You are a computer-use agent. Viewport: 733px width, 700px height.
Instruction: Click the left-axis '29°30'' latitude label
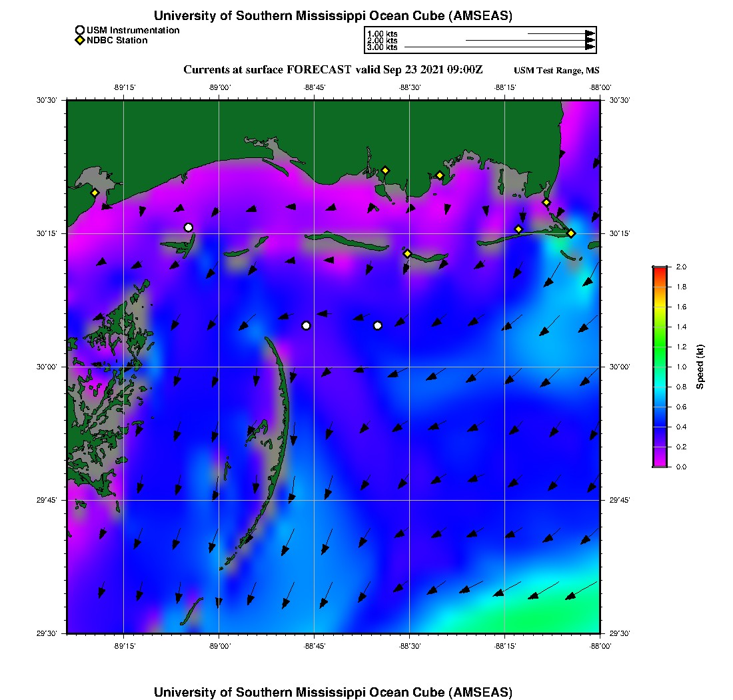pyautogui.click(x=47, y=633)
